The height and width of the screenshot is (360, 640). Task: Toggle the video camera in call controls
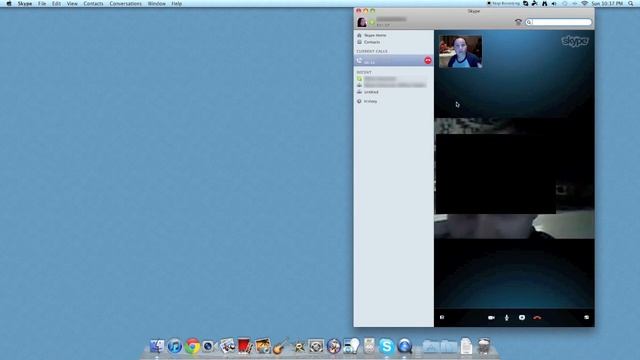tap(491, 318)
